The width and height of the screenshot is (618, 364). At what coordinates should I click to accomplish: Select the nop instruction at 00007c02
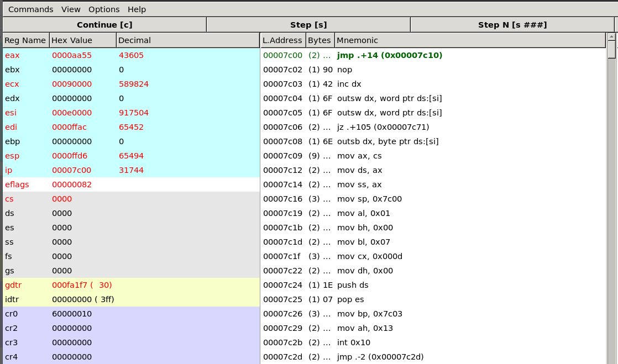[433, 70]
